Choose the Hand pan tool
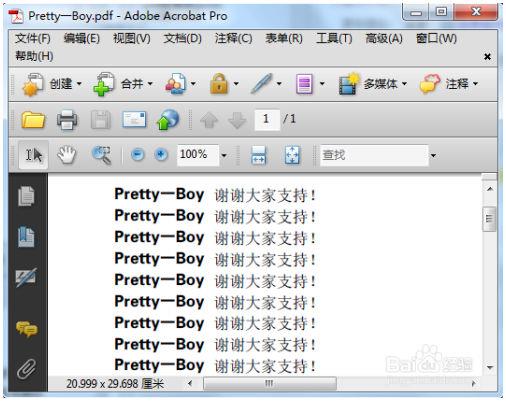This screenshot has height=401, width=506. pyautogui.click(x=67, y=155)
